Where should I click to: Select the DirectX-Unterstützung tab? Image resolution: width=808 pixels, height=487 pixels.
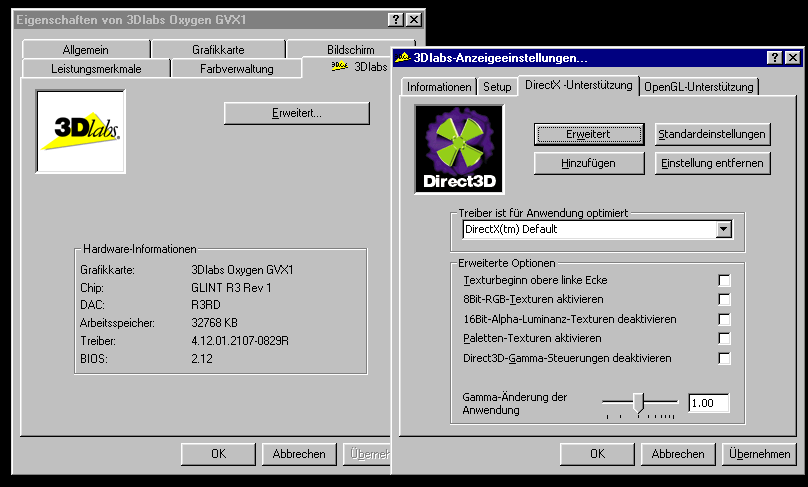[579, 85]
